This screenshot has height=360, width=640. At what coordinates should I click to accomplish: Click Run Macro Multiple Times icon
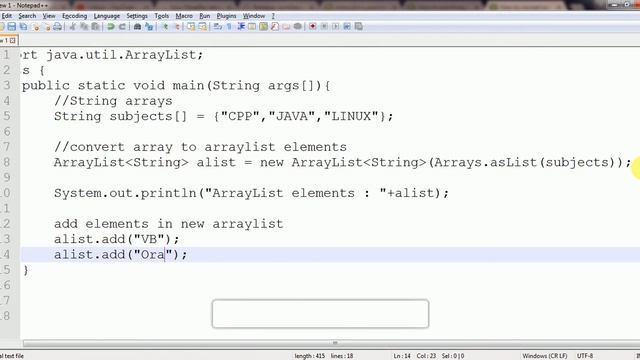coord(347,27)
